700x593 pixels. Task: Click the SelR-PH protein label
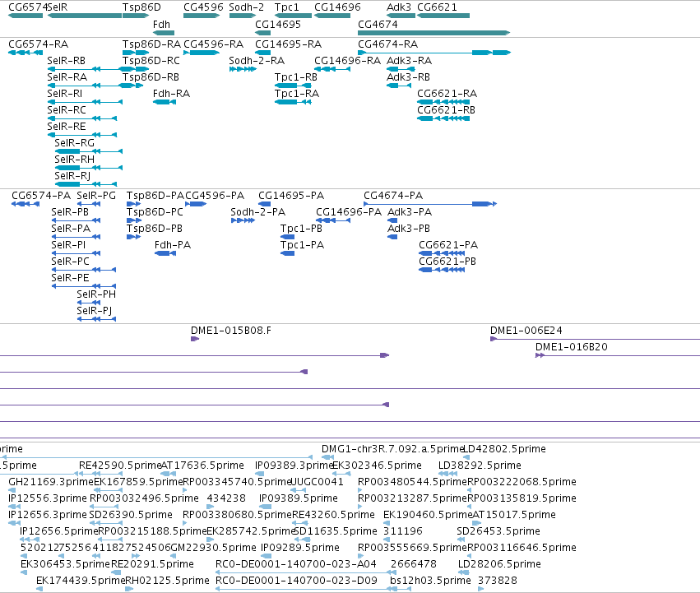point(96,294)
